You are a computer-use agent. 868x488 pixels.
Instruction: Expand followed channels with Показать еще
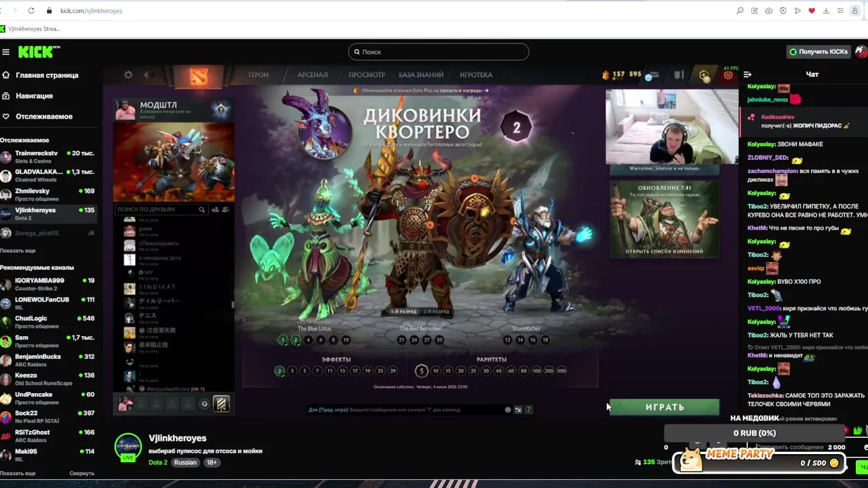[18, 251]
